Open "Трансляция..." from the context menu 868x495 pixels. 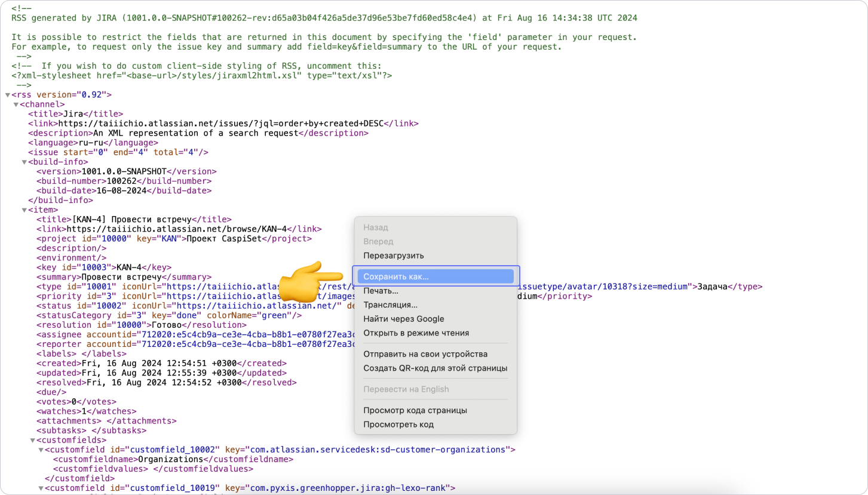click(390, 305)
